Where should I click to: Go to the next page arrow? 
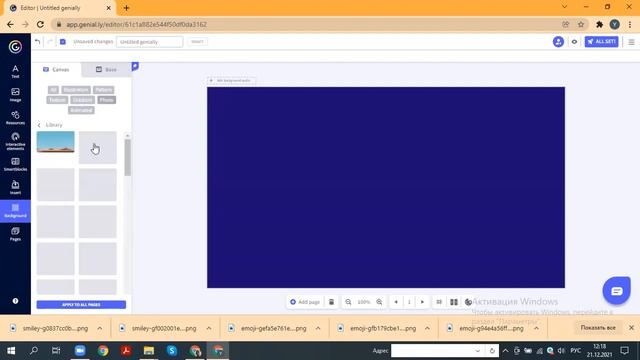422,302
